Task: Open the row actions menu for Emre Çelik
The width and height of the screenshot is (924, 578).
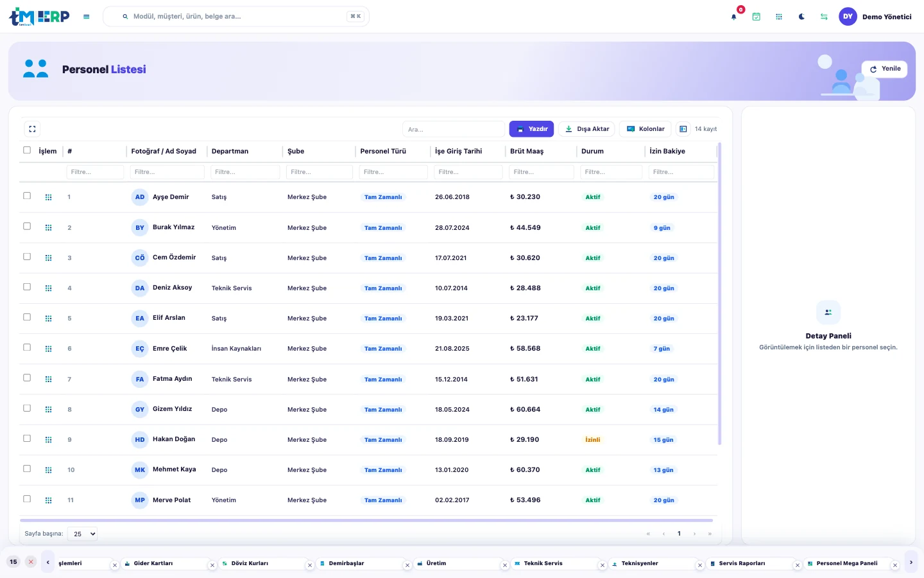Action: point(49,349)
